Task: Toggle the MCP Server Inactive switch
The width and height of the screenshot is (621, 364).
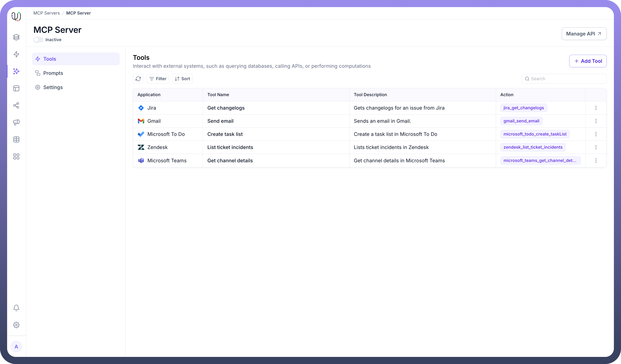Action: click(x=38, y=40)
